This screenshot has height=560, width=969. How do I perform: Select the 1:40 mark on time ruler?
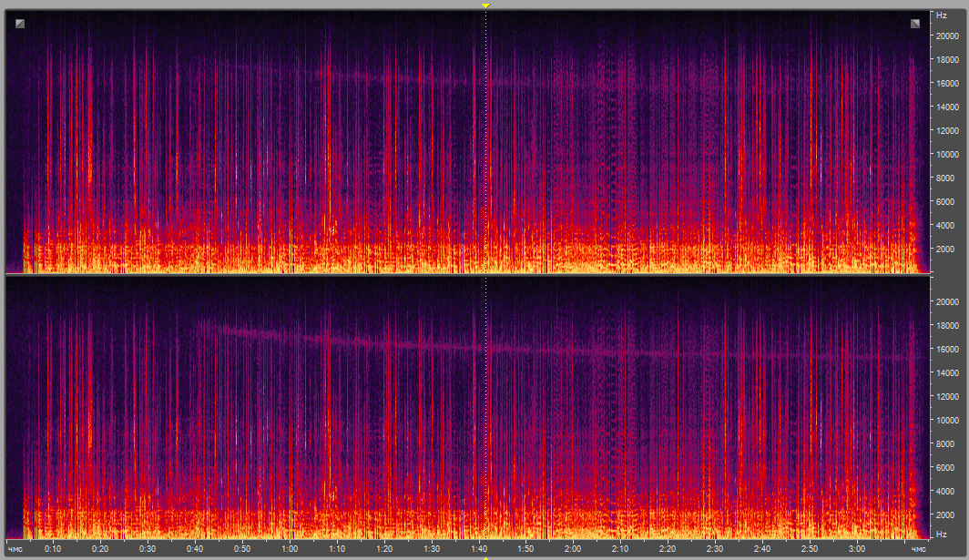[478, 549]
